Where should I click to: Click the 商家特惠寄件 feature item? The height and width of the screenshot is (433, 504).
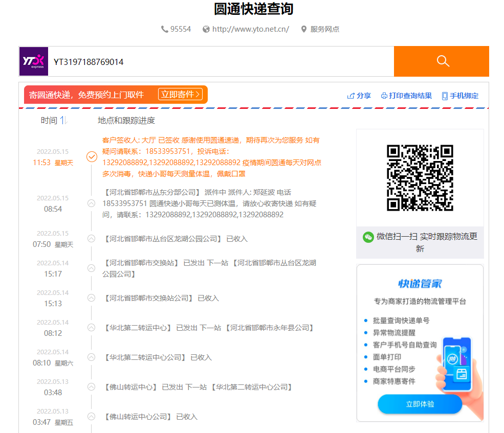point(394,381)
